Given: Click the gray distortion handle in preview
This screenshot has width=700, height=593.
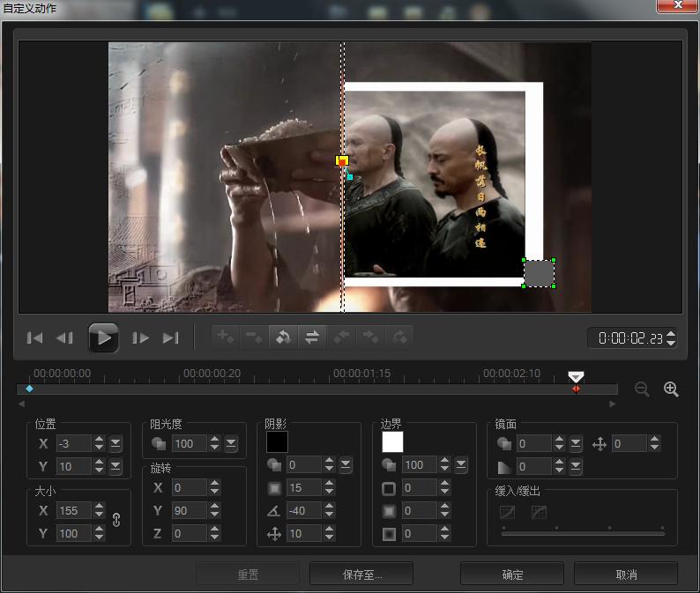Looking at the screenshot, I should click(x=539, y=273).
